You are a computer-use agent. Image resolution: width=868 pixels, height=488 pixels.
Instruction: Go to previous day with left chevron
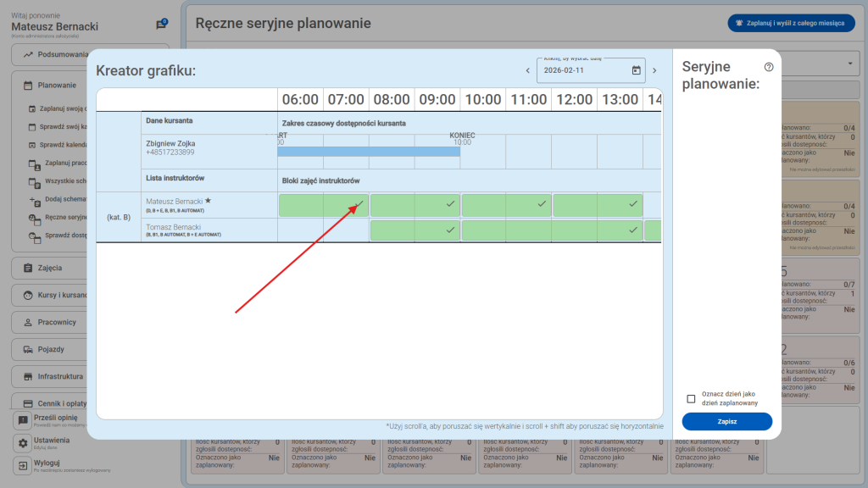(527, 70)
